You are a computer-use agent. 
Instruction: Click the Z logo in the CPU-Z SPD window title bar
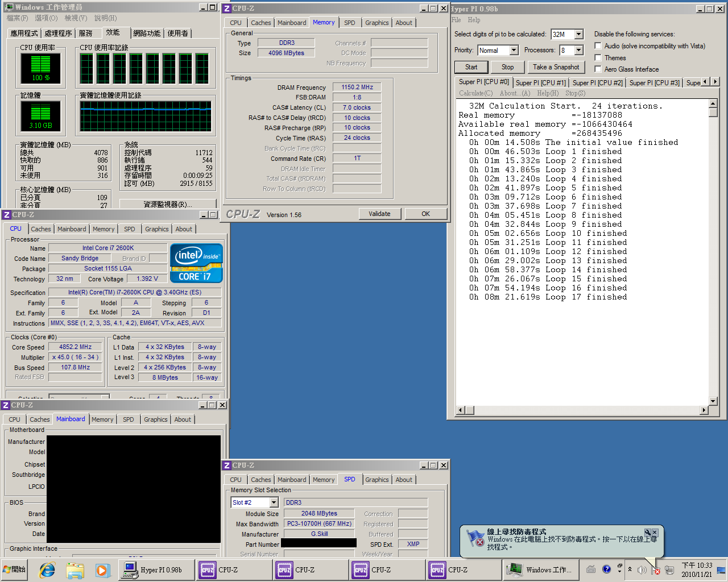coord(227,465)
